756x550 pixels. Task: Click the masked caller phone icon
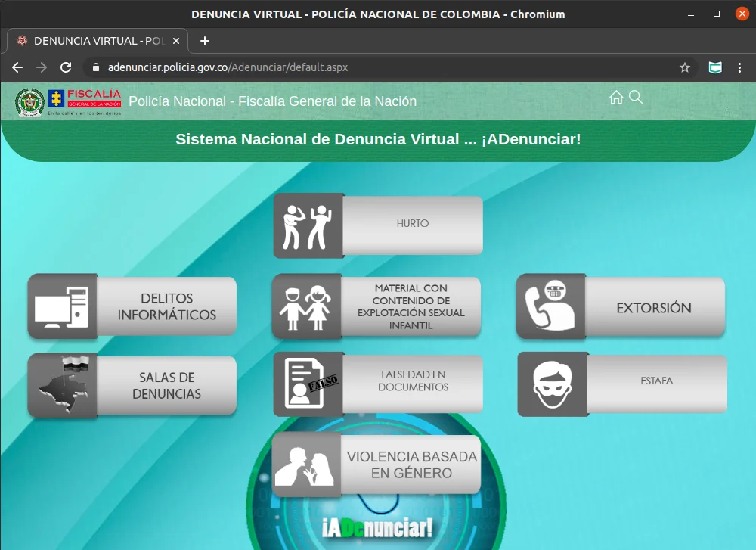[551, 306]
